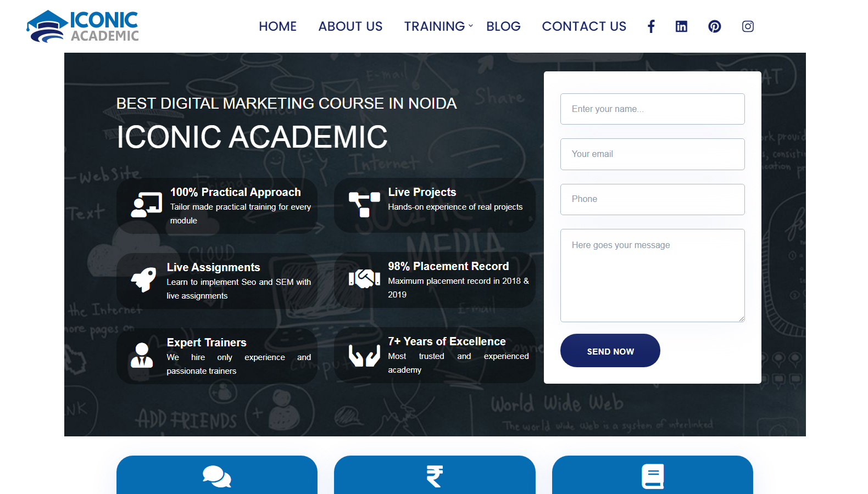Open the Pinterest icon link

[715, 26]
